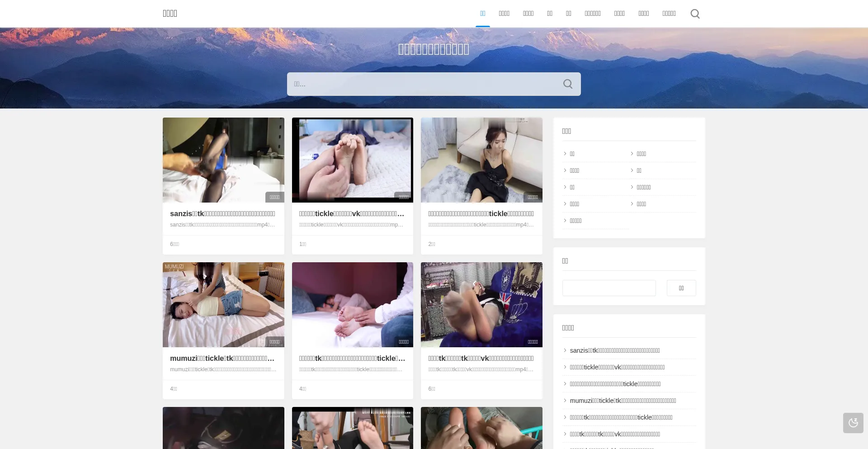Image resolution: width=868 pixels, height=449 pixels.
Task: Open the card title starting with 'sanzis'
Action: [x=222, y=214]
